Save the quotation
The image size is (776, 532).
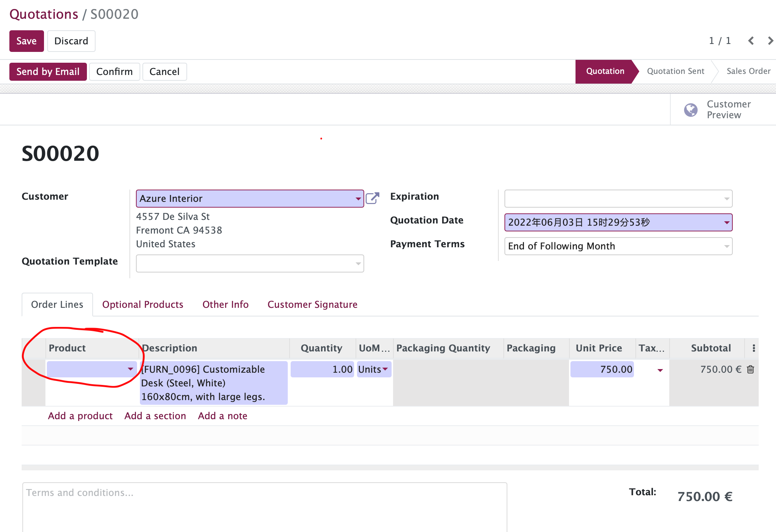coord(26,41)
